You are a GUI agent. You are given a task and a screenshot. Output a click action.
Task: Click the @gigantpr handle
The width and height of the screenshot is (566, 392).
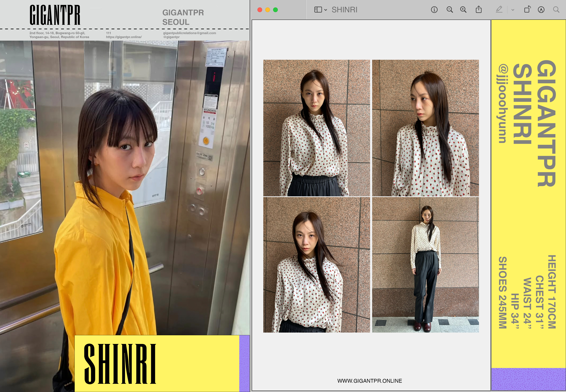[171, 37]
